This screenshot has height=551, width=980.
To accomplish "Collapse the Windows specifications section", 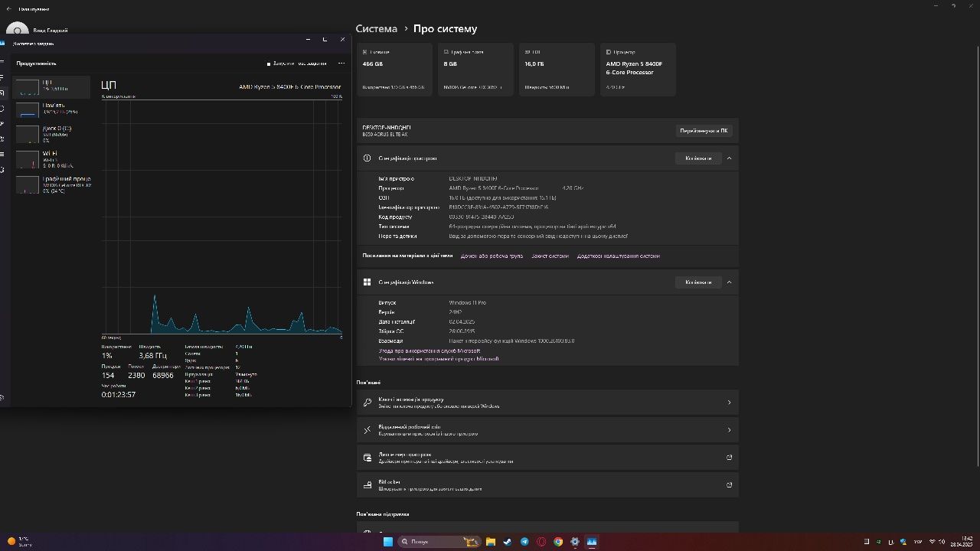I will tap(729, 282).
